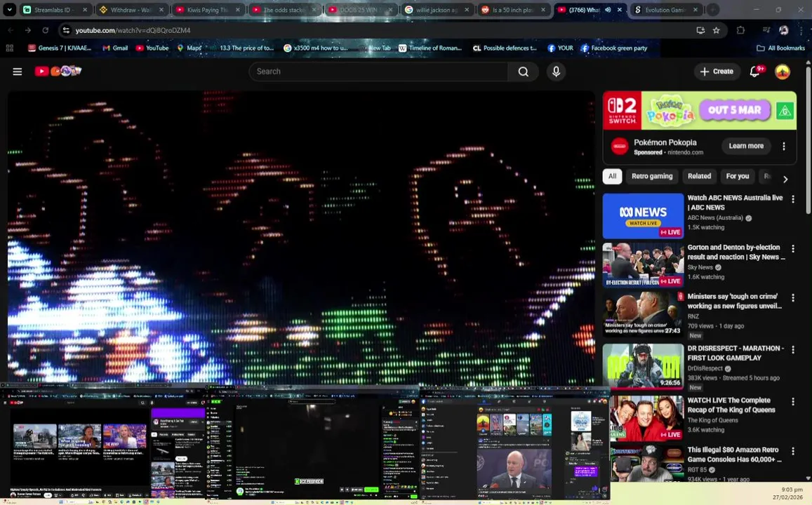Open options for Ministers tough on crime video
The image size is (812, 505).
(x=792, y=298)
